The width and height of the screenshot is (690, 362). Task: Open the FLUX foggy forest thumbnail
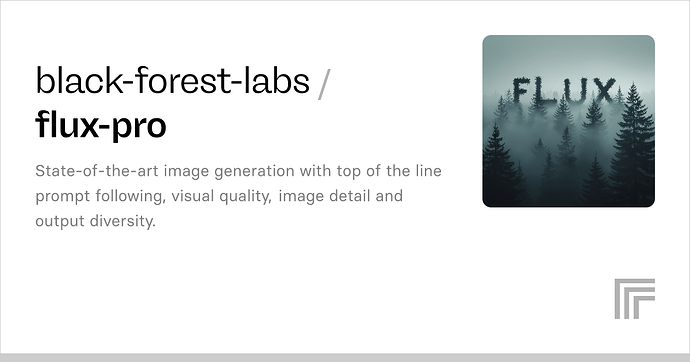[569, 121]
